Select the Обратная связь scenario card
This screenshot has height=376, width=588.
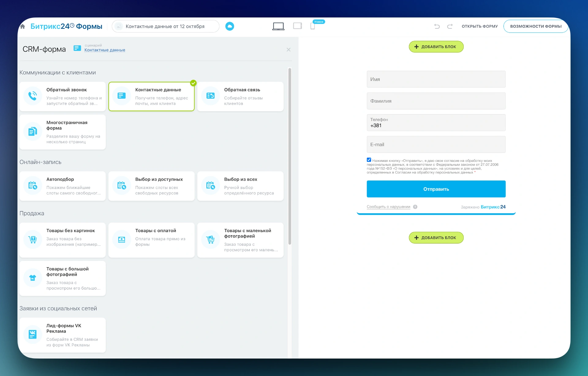click(x=240, y=96)
